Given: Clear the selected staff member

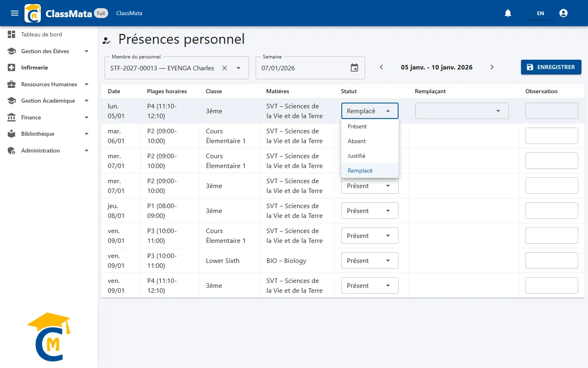Looking at the screenshot, I should pyautogui.click(x=225, y=68).
